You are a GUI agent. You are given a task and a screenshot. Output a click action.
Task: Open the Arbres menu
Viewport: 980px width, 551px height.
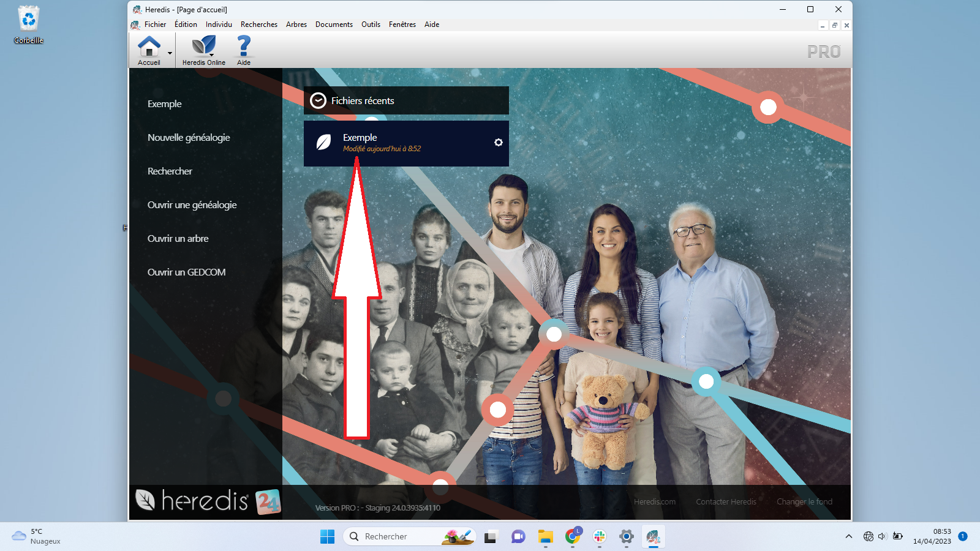[x=296, y=24]
